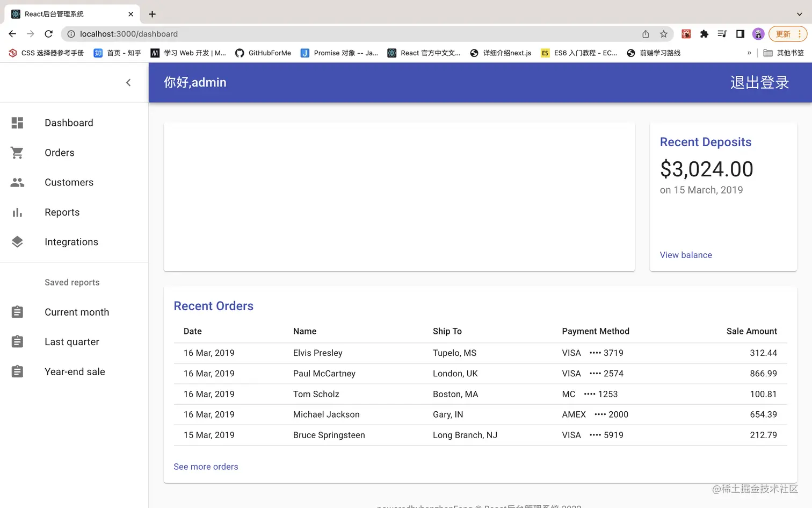The height and width of the screenshot is (508, 812).
Task: Select the Elvis Presley order row name
Action: [x=318, y=353]
